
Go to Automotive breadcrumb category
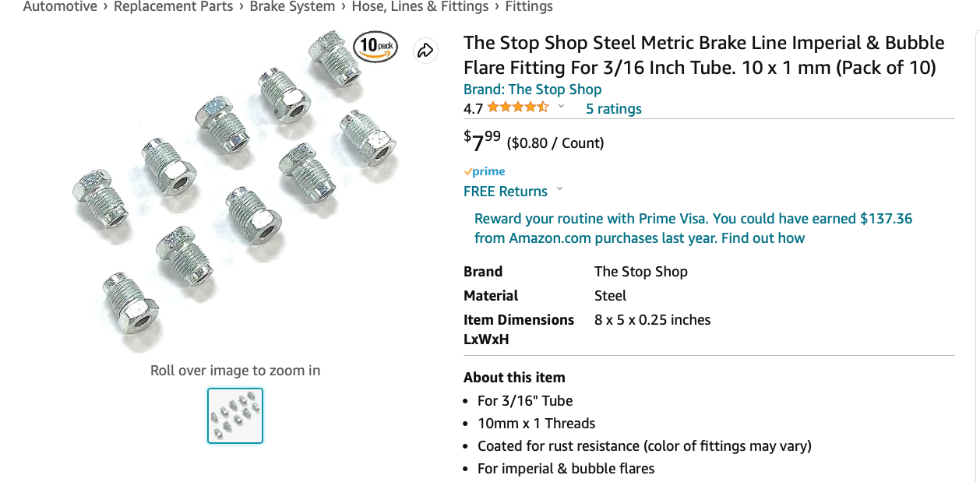pyautogui.click(x=60, y=7)
